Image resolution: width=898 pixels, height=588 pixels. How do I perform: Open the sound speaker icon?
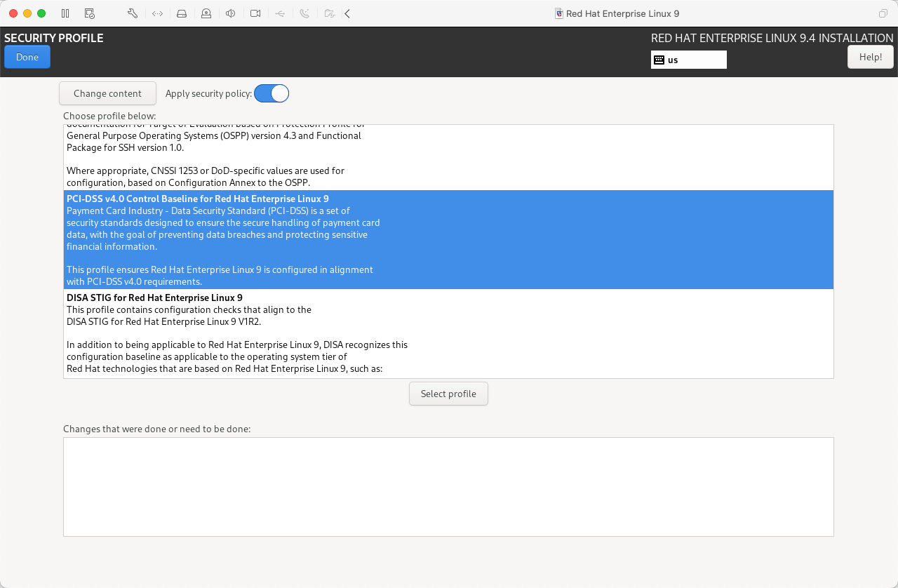(x=231, y=13)
